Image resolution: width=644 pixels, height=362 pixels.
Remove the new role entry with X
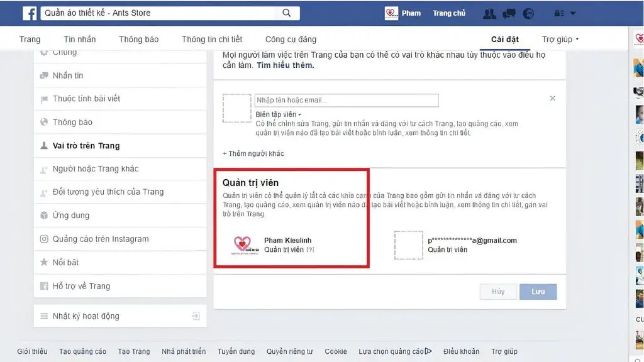pyautogui.click(x=552, y=98)
